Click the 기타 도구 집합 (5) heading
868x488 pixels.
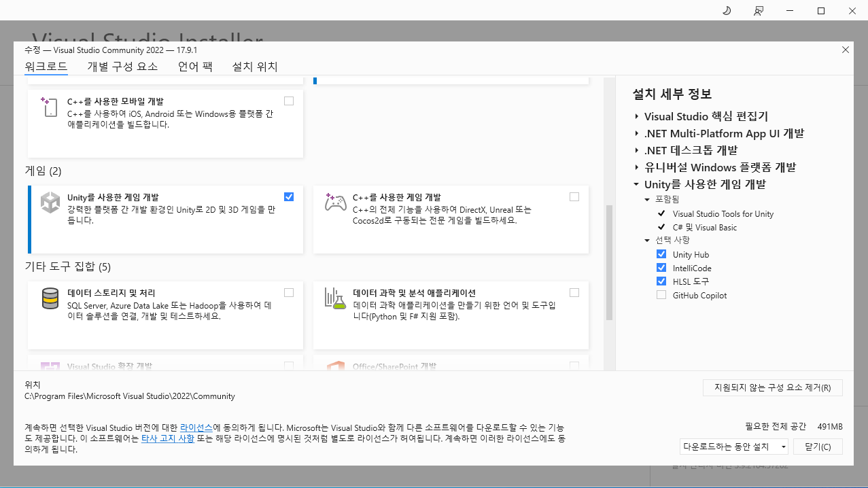click(67, 266)
